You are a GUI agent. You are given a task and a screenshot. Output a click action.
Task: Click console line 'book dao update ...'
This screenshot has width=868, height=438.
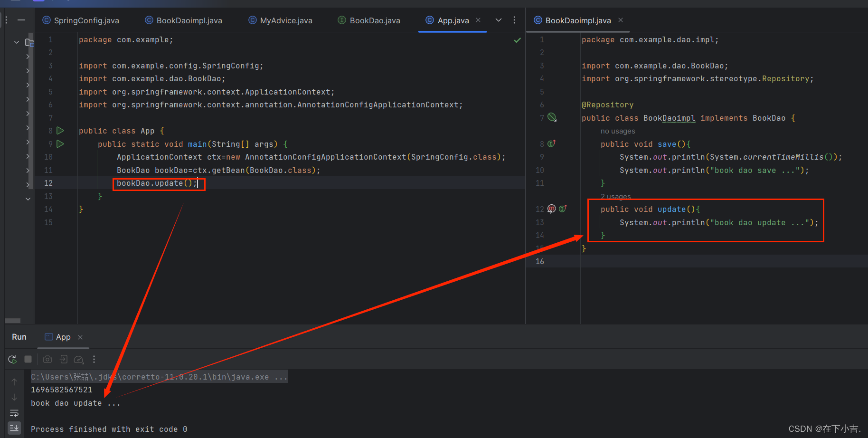tap(75, 403)
